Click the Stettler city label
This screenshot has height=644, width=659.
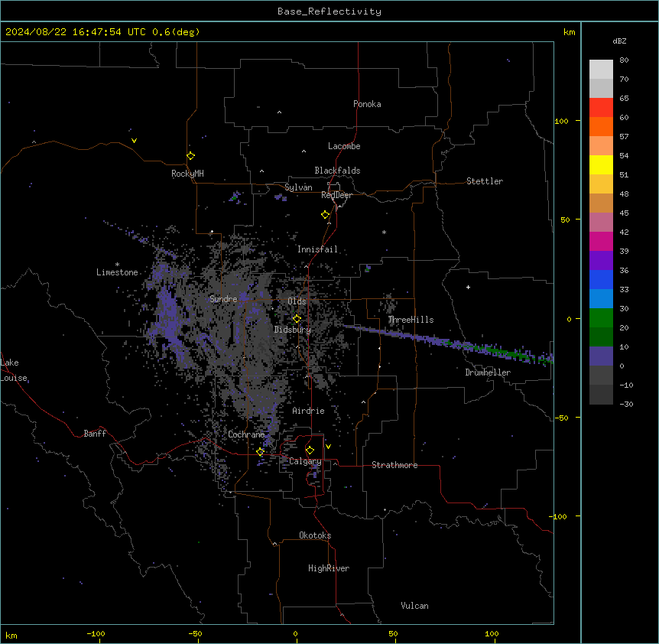click(485, 181)
